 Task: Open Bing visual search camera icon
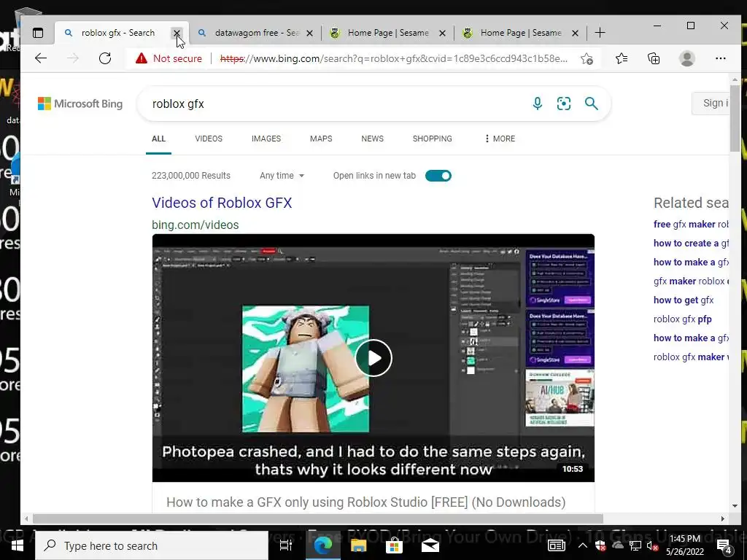(x=564, y=104)
